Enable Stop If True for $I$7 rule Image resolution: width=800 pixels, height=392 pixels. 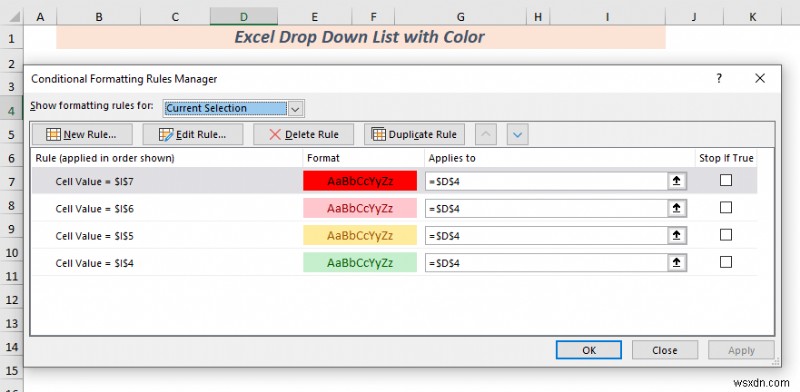[726, 180]
